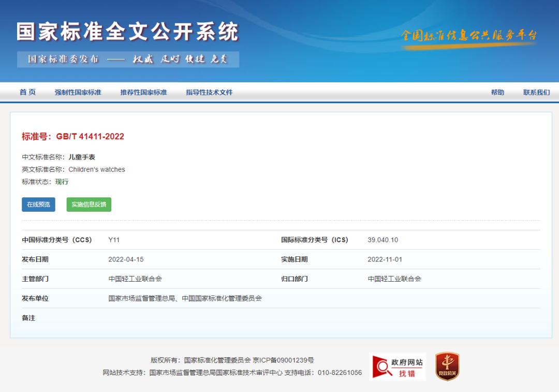Click the English name Children's watches
This screenshot has height=392, width=559.
pyautogui.click(x=97, y=169)
